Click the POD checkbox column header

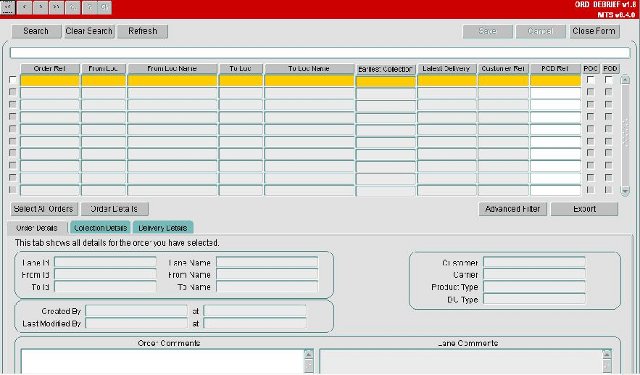pos(610,69)
